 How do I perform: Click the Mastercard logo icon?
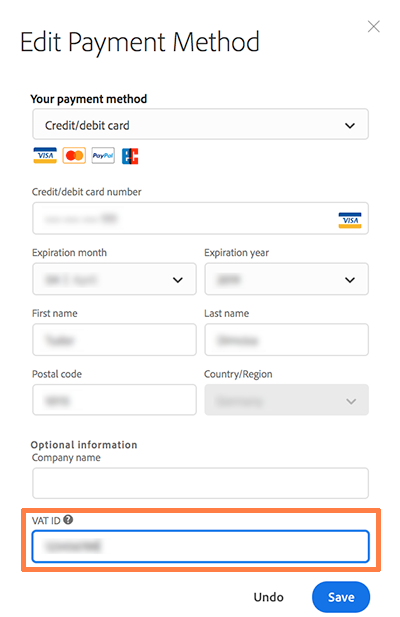[74, 155]
